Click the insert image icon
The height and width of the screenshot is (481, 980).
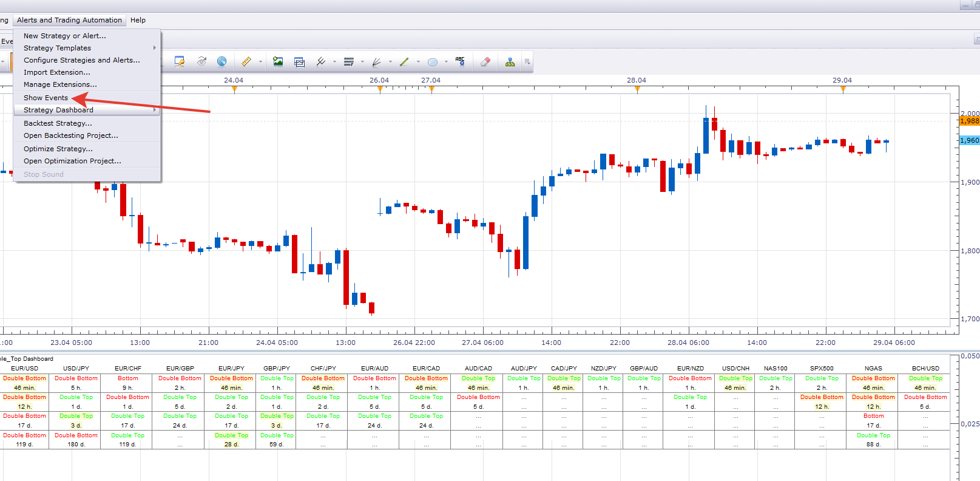(x=278, y=61)
